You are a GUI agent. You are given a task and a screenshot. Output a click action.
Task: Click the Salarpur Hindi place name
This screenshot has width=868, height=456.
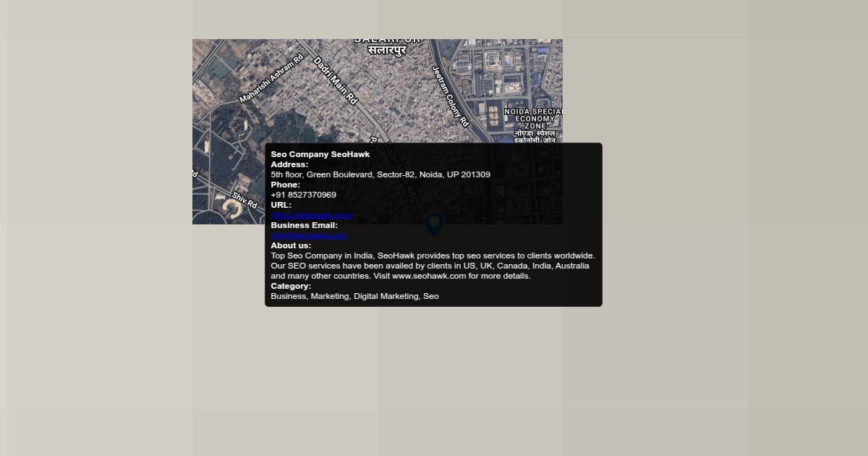pos(387,51)
